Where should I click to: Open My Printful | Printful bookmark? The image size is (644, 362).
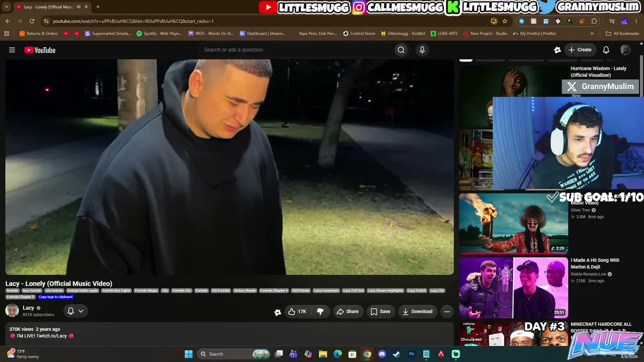534,34
